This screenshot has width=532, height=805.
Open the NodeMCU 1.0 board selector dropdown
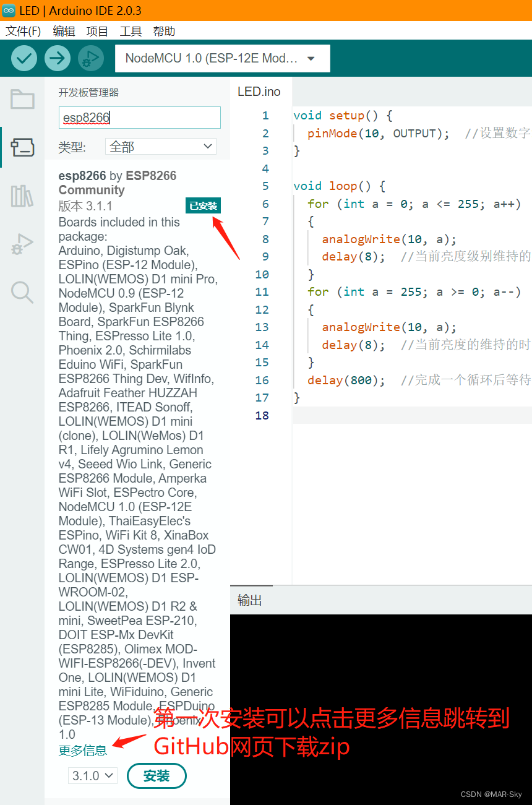(223, 58)
